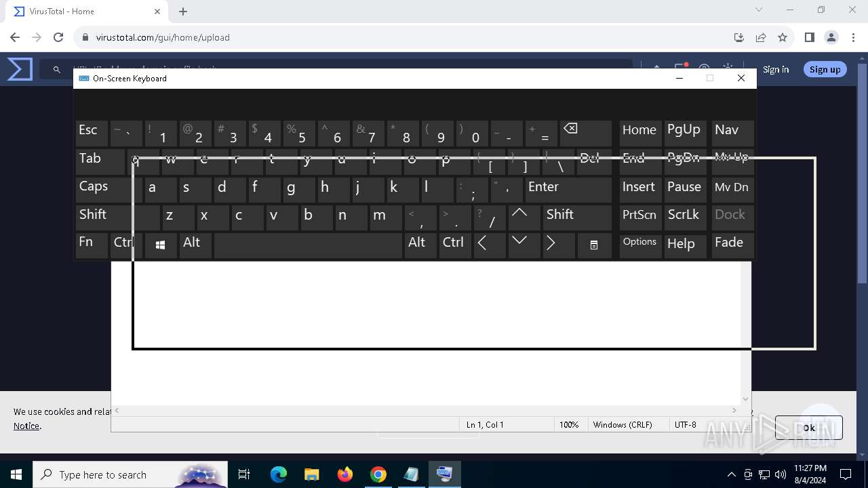
Task: Select the VirusTotal - Home tab
Action: (x=85, y=12)
